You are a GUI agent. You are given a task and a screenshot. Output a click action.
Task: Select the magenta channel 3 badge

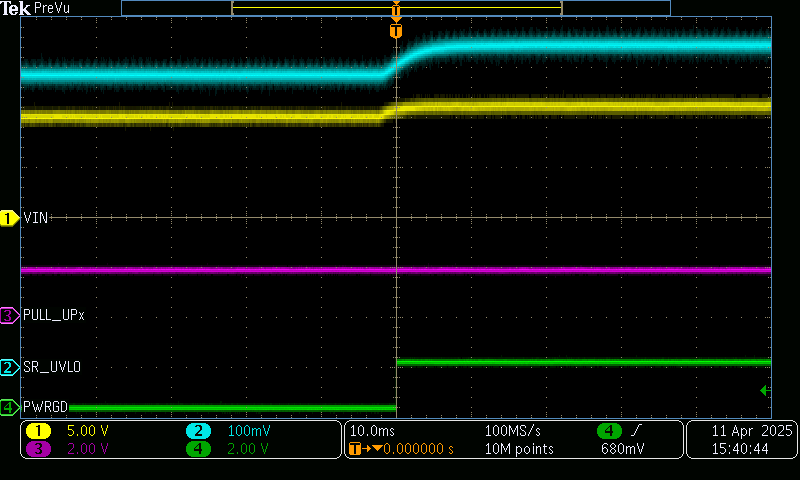point(38,449)
